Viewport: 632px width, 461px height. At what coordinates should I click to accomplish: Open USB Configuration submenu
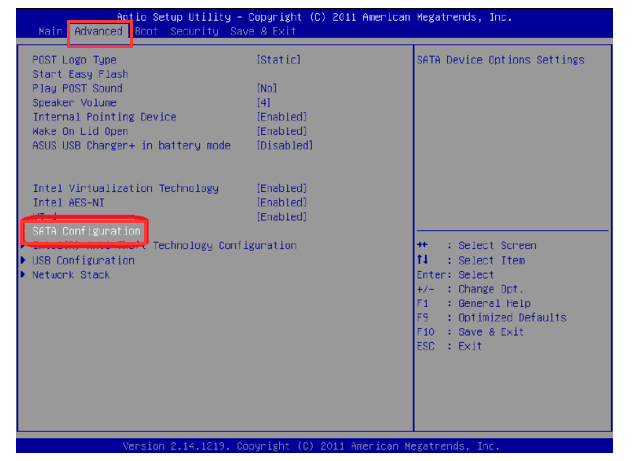pos(83,261)
